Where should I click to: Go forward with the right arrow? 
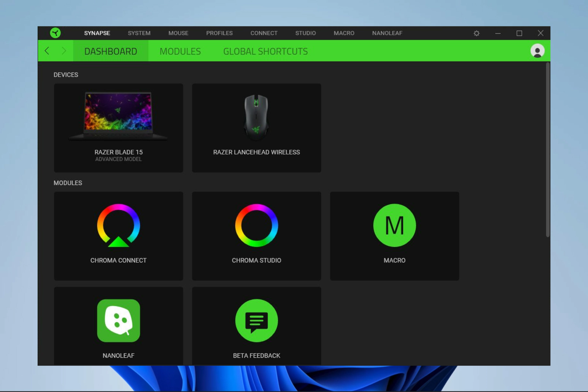click(x=64, y=51)
